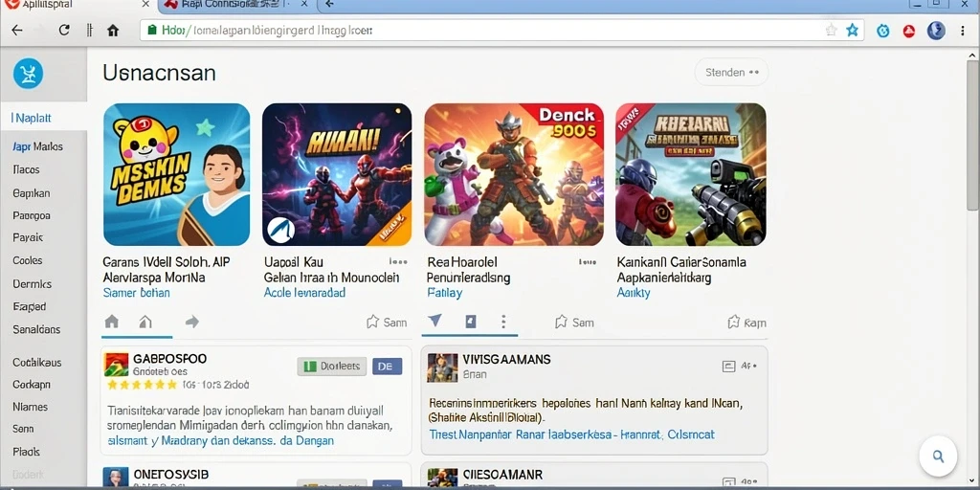The width and height of the screenshot is (980, 490).
Task: Click the browser back arrow button
Action: (17, 30)
